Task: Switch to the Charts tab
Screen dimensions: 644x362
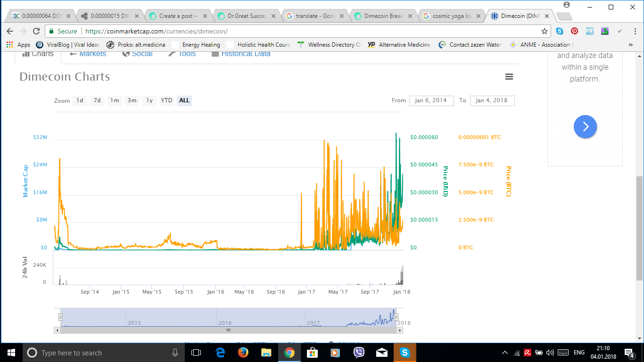Action: [37, 54]
